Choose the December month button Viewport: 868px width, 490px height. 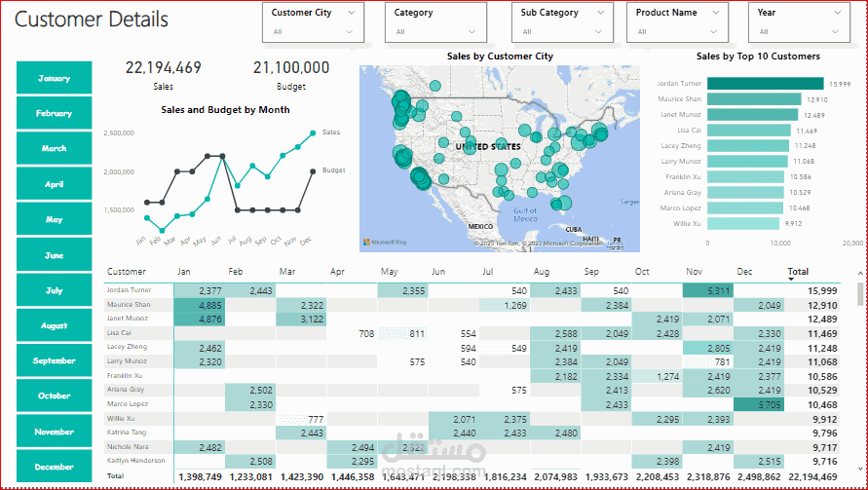[55, 467]
